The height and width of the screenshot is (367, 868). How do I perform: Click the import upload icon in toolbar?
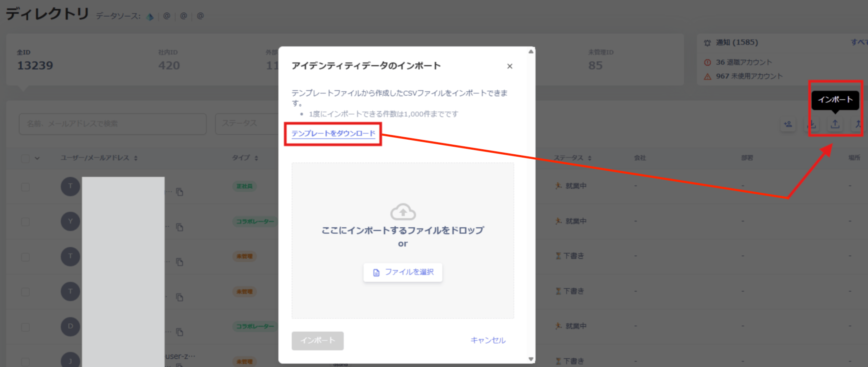(835, 124)
